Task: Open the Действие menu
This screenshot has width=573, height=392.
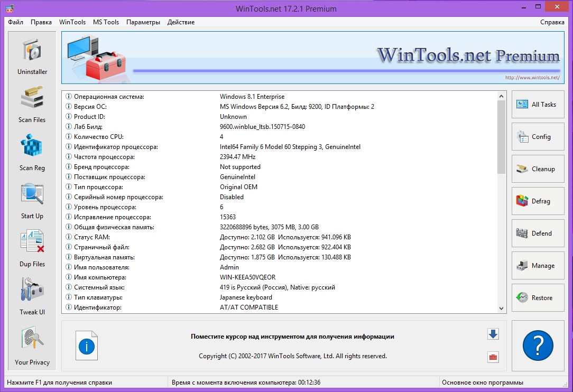Action: pos(181,22)
